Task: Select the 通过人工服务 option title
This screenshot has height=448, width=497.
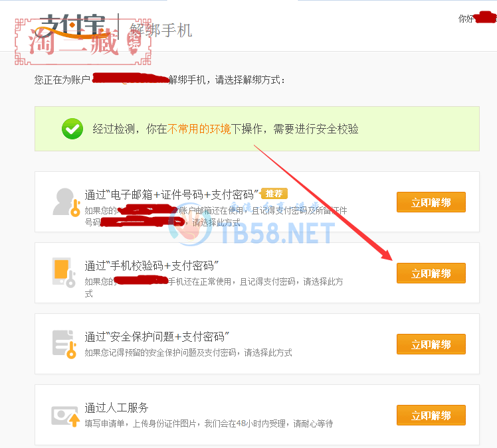Action: coord(116,408)
